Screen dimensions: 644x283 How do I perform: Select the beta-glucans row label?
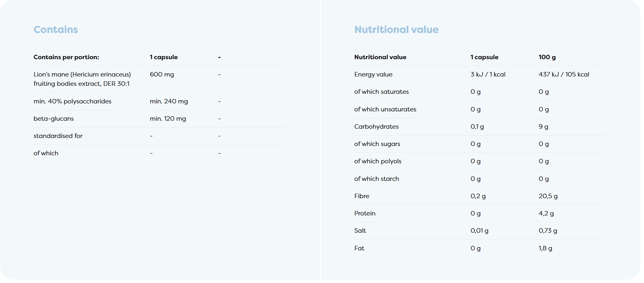(x=53, y=119)
